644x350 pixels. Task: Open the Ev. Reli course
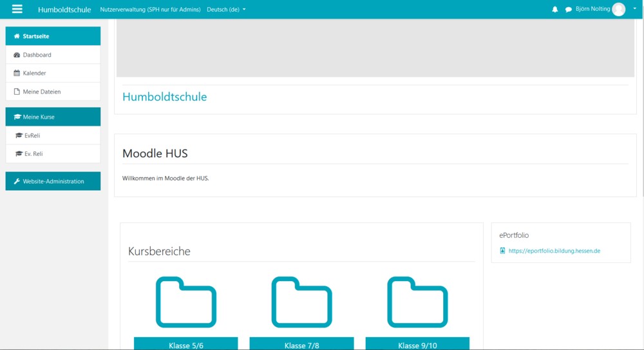click(x=33, y=154)
